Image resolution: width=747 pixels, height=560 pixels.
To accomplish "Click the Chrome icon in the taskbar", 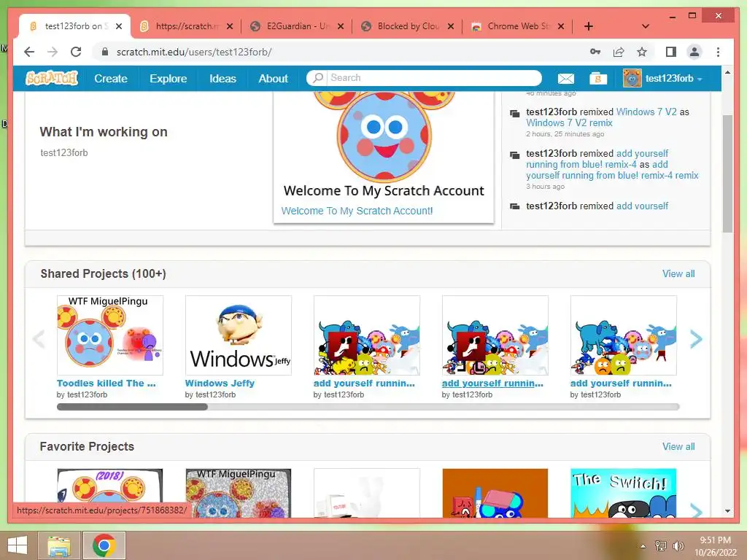I will [104, 545].
